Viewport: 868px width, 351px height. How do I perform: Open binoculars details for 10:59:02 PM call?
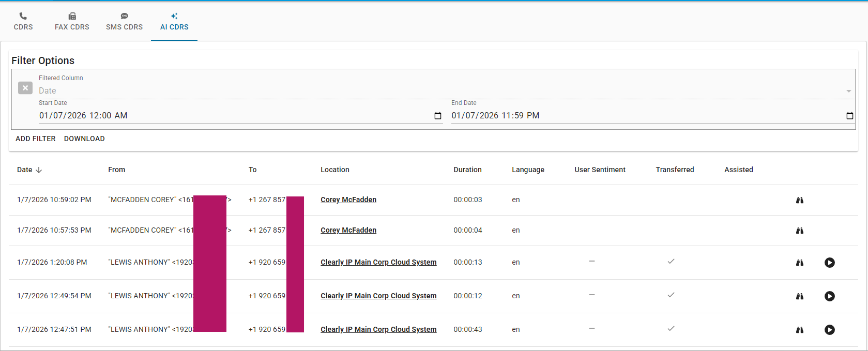pos(799,200)
